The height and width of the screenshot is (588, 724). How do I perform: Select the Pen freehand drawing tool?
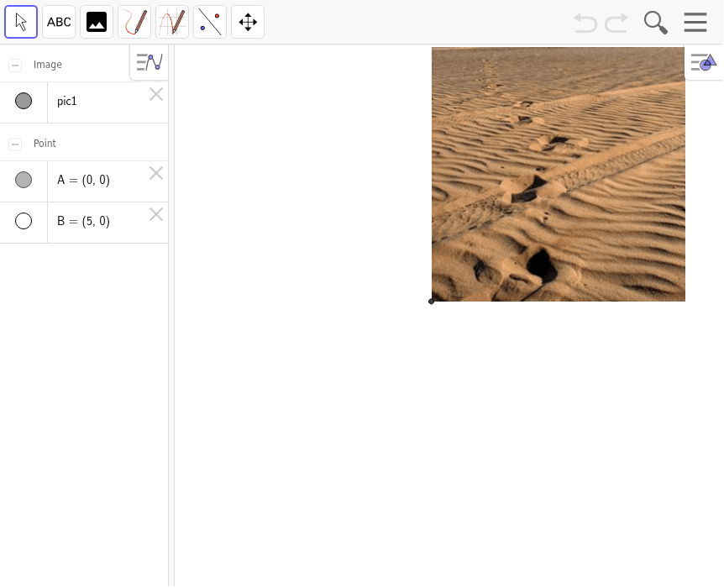click(x=134, y=22)
